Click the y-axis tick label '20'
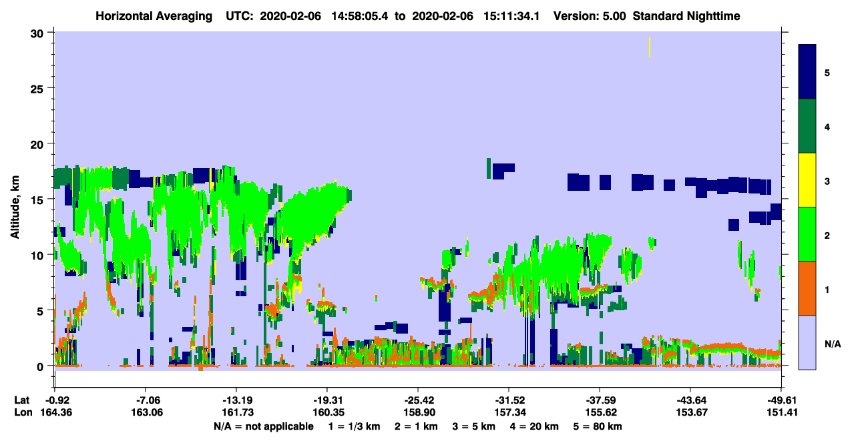This screenshot has height=445, width=868. (x=39, y=143)
